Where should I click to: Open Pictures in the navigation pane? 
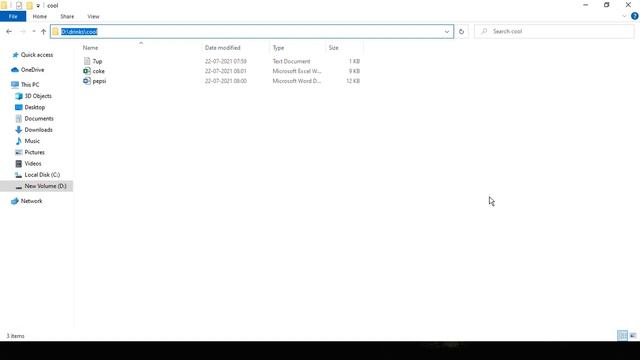click(34, 152)
